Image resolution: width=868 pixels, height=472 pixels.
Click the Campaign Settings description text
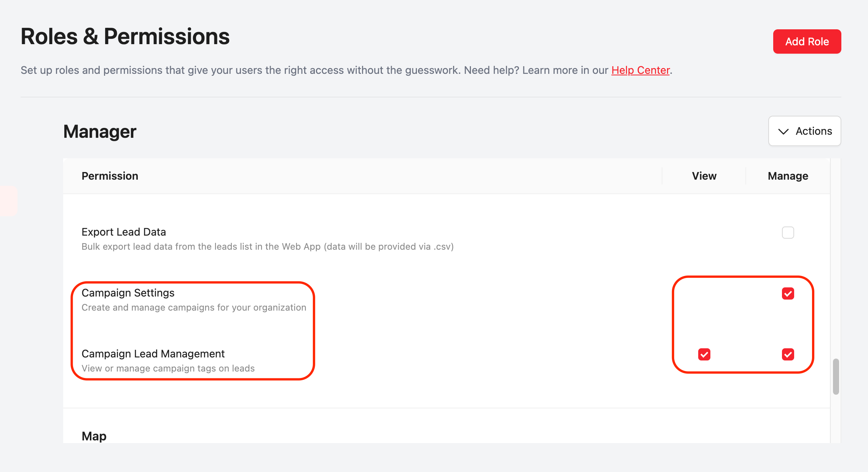(194, 308)
